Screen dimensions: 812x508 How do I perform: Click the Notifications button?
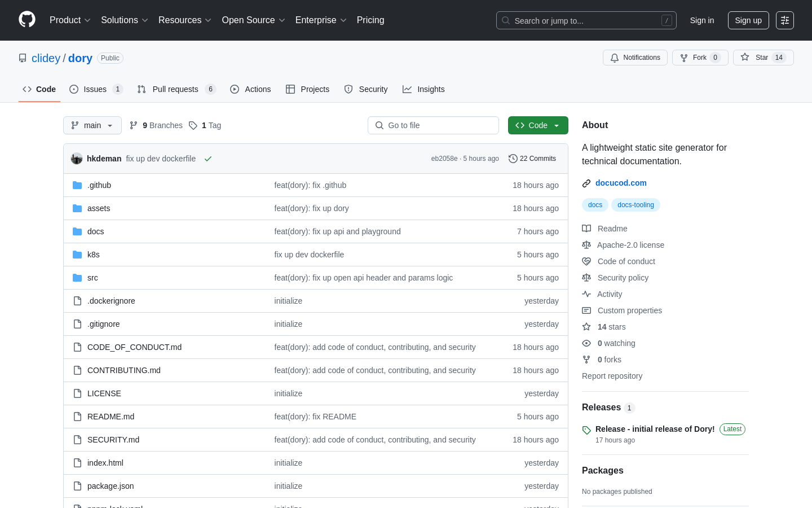click(x=635, y=58)
